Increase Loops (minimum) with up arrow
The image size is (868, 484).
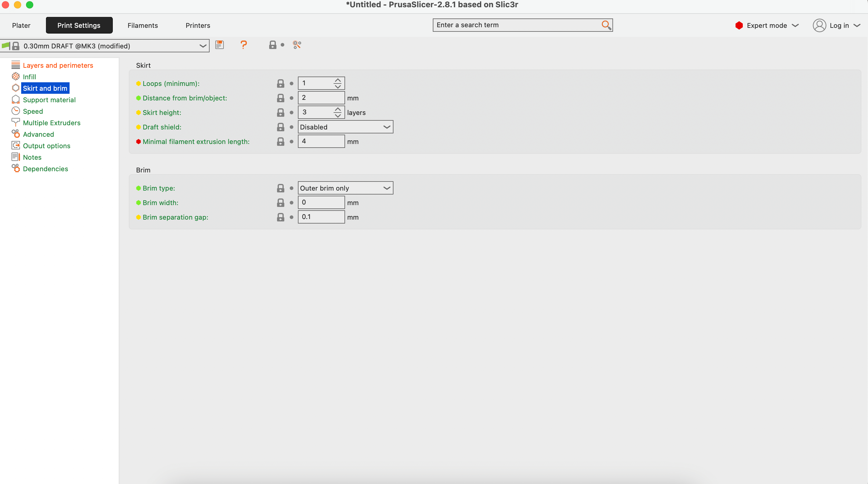tap(338, 80)
